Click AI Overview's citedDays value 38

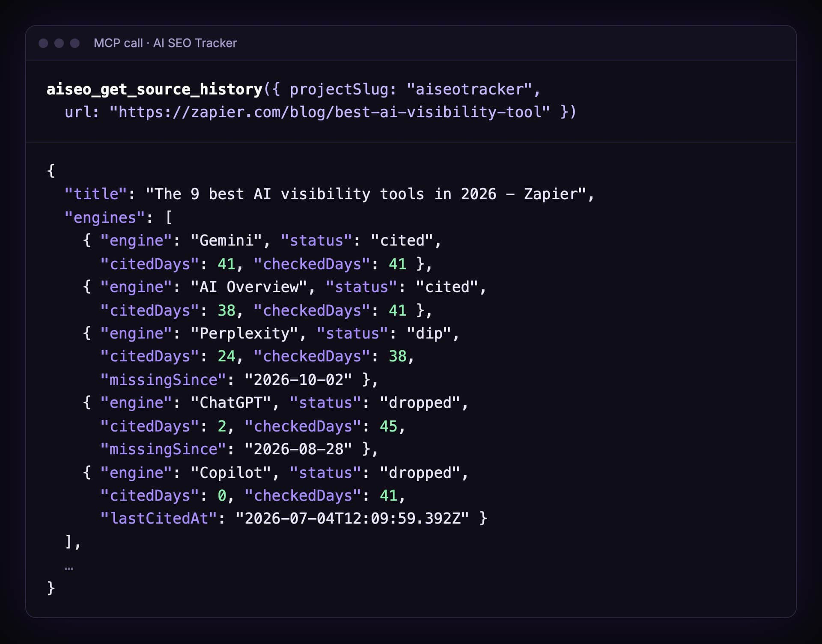pos(226,310)
